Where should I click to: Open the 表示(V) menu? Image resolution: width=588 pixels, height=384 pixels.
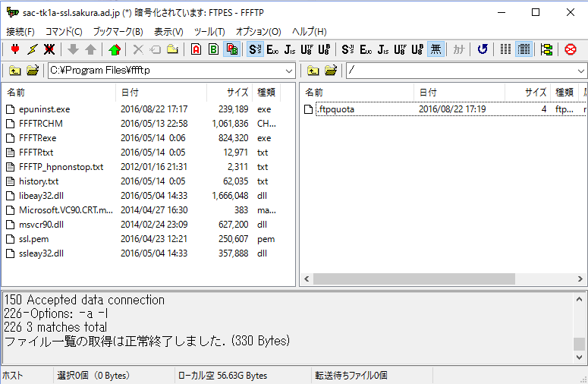tap(168, 32)
